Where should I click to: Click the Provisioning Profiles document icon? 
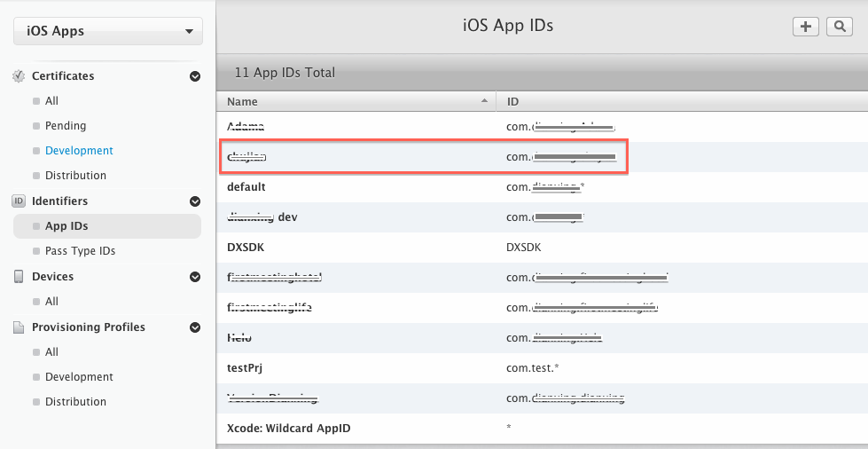point(19,327)
